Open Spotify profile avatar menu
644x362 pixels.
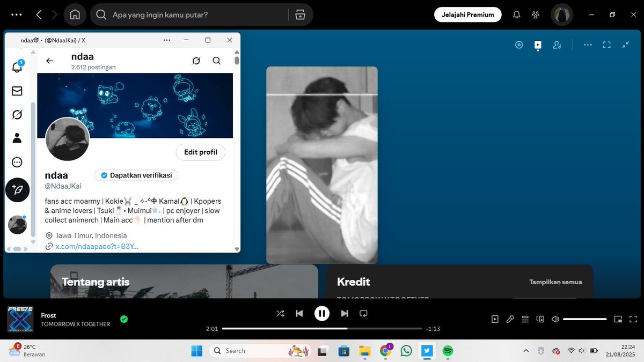[561, 14]
